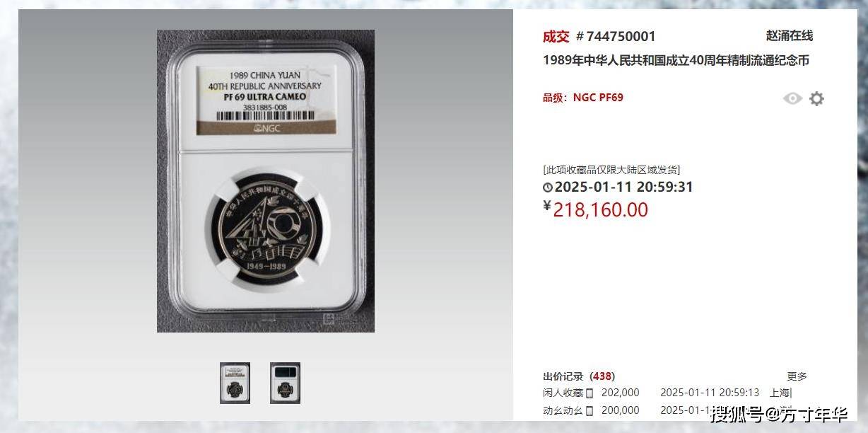Click the 成交 status label

[x=556, y=36]
